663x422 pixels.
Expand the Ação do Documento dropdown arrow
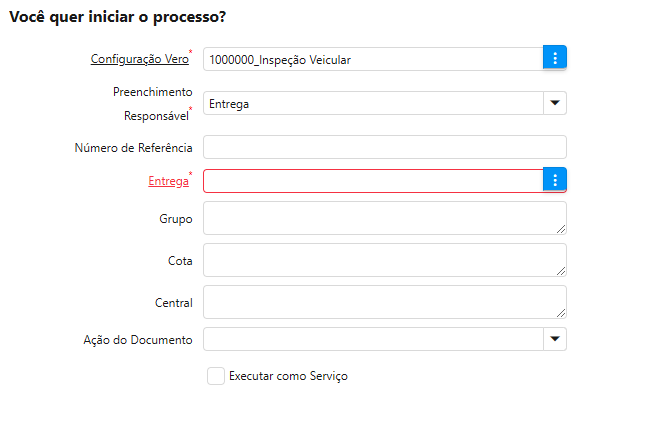tap(555, 339)
